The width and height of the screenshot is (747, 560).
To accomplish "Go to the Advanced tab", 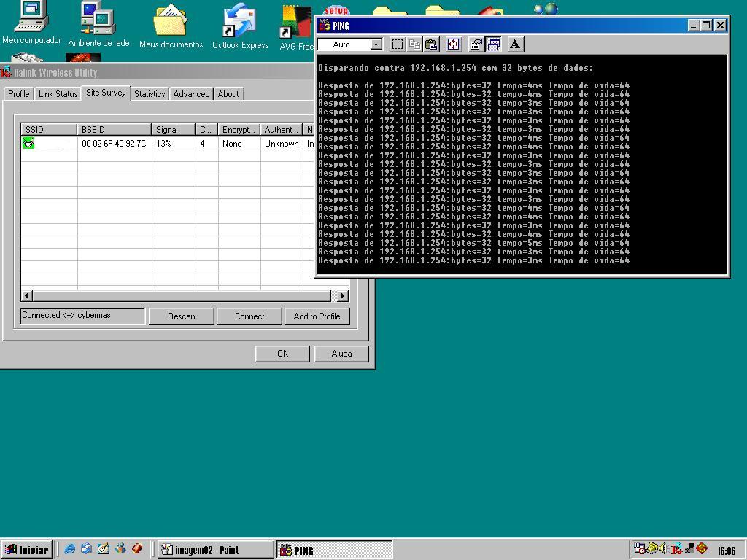I will coord(191,94).
